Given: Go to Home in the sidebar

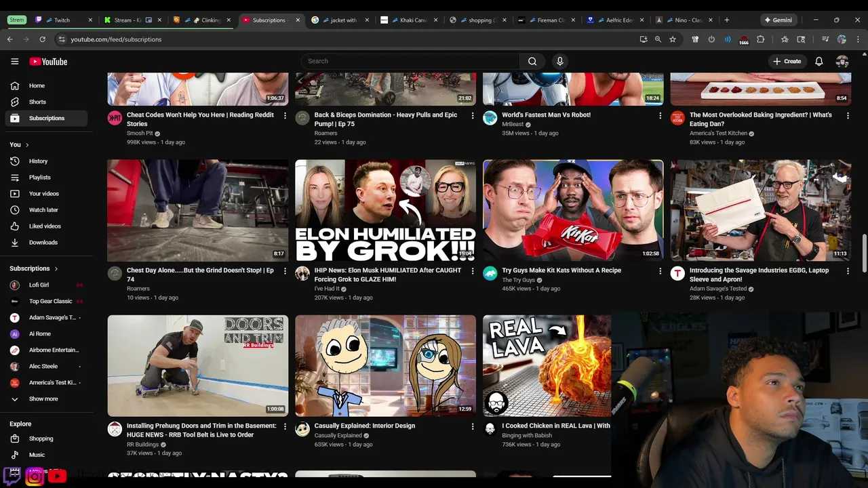Looking at the screenshot, I should [x=46, y=85].
